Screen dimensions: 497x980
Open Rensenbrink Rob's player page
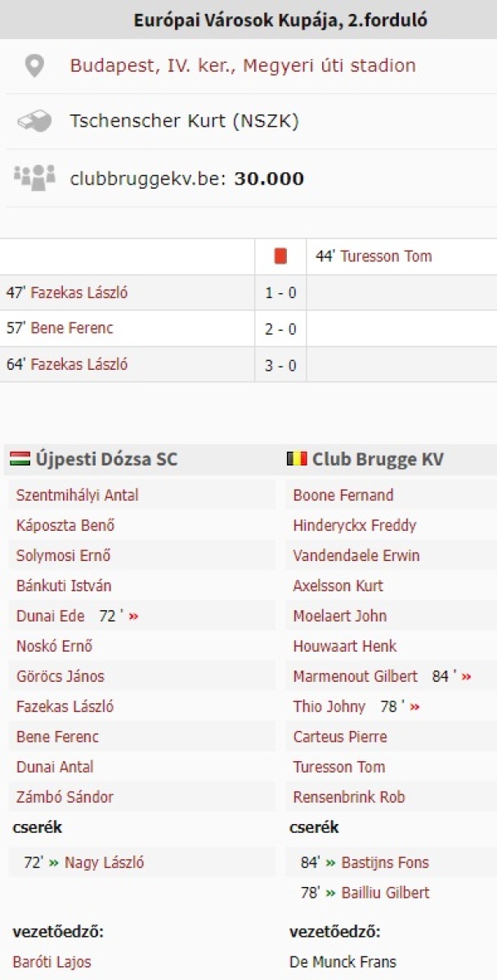click(349, 798)
